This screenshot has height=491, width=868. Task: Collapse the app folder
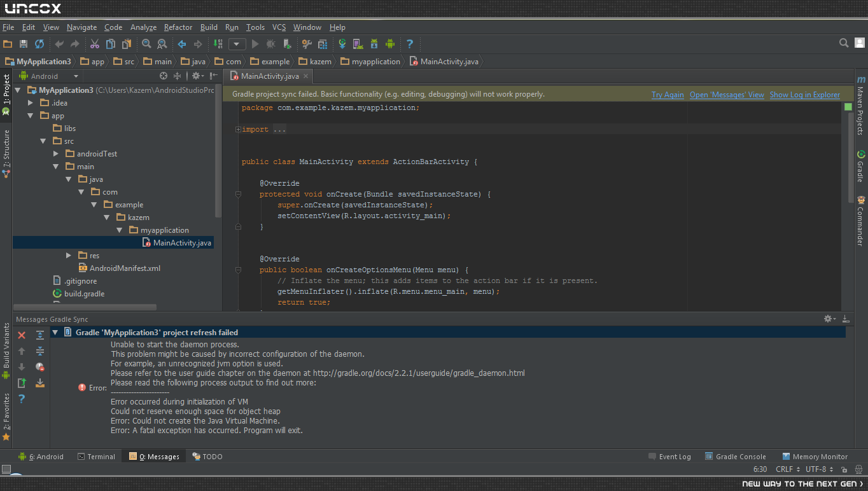tap(31, 115)
